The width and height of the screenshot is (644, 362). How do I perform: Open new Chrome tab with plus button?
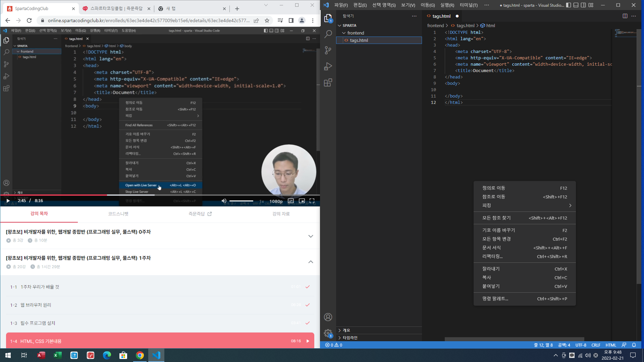(x=237, y=9)
